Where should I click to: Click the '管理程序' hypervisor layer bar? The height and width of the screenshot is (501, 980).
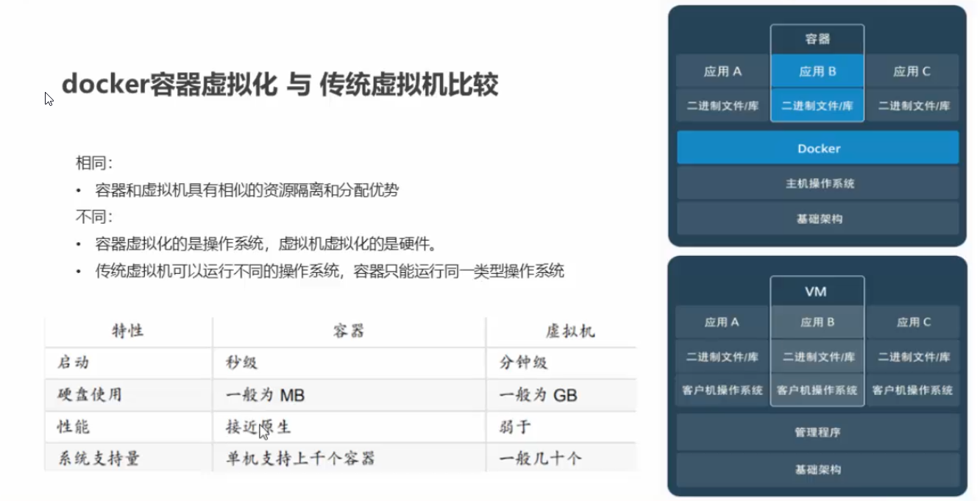[818, 432]
